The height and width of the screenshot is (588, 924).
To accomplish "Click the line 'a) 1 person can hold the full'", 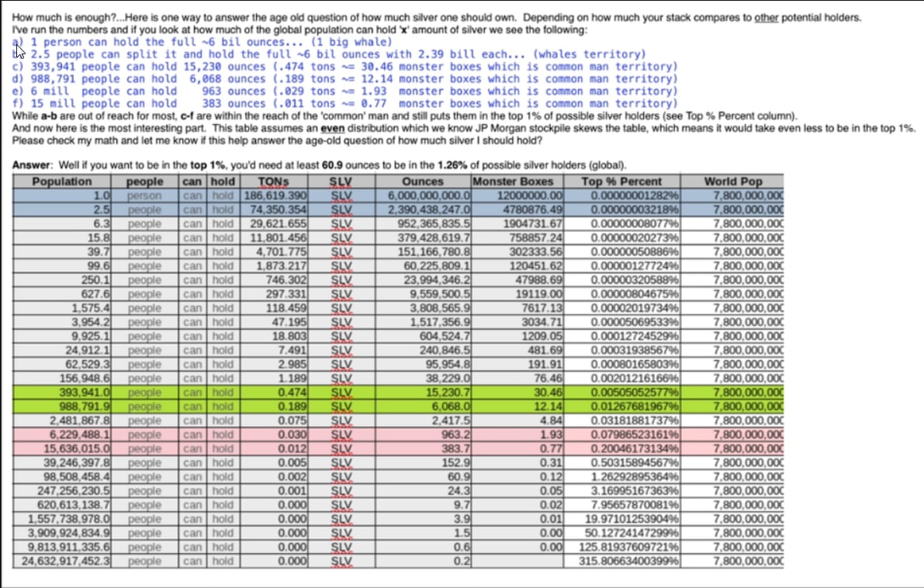I will click(x=202, y=42).
